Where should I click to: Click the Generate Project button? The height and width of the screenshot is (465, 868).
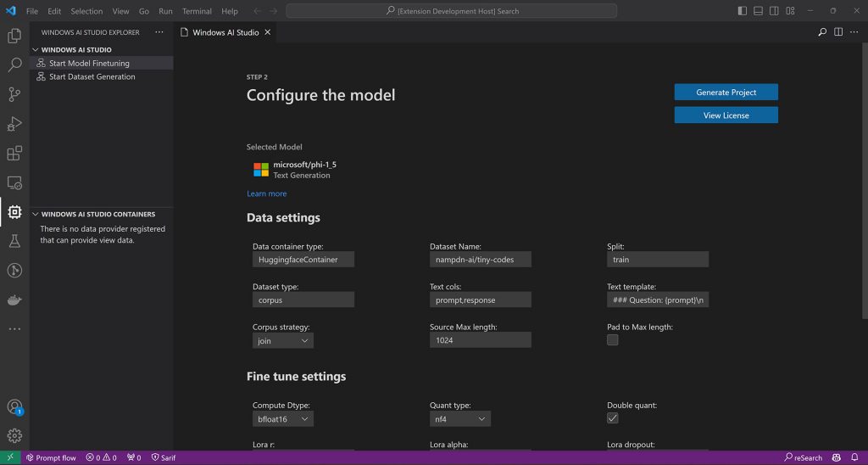point(726,92)
